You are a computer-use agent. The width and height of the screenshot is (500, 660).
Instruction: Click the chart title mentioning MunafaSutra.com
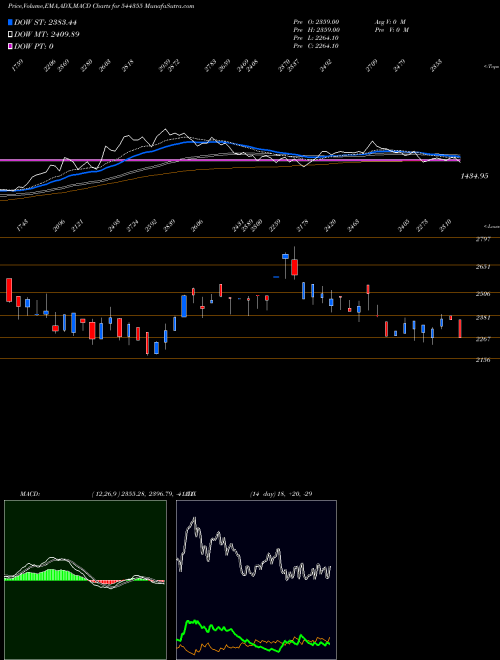coord(101,6)
